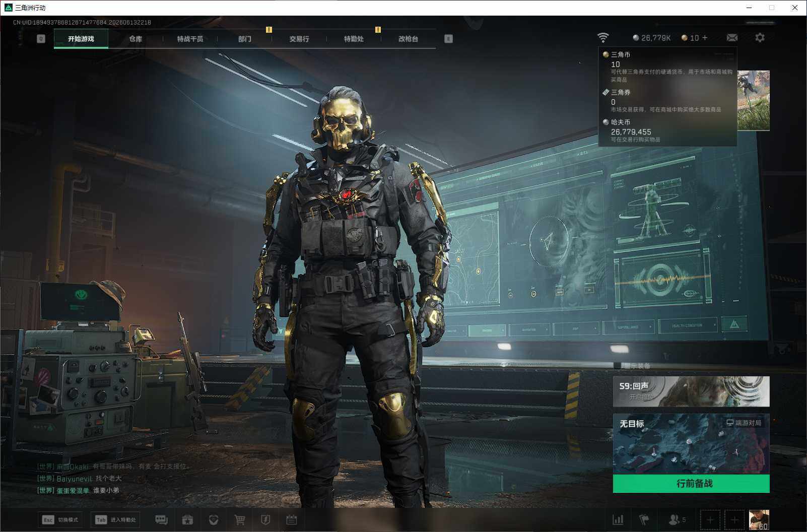
Task: Click the 三角洲行动 app icon in title bar
Action: [8, 8]
